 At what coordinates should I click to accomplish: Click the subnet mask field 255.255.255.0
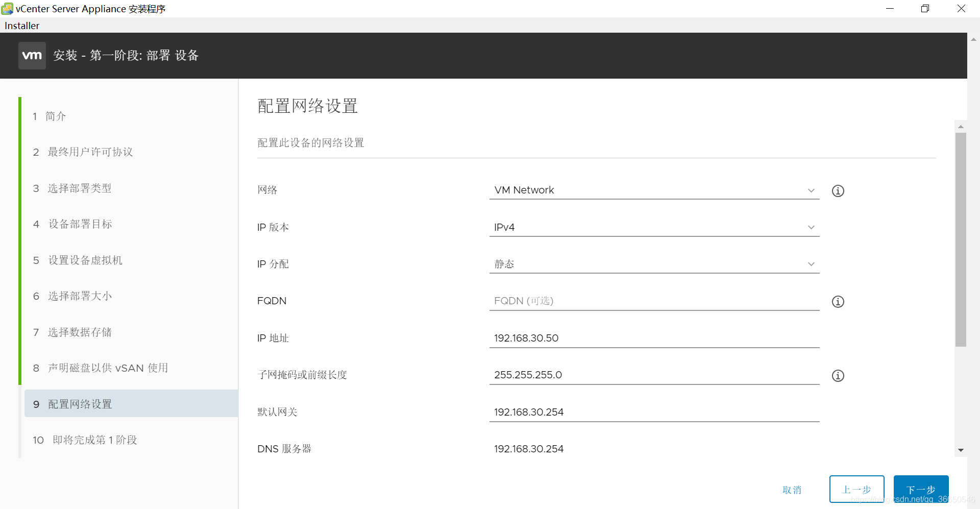[x=654, y=375]
